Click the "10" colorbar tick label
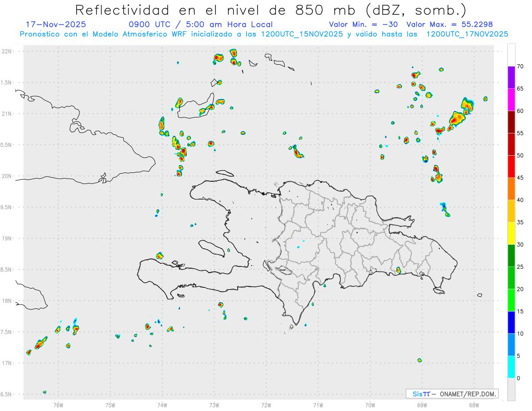532x411 pixels. pyautogui.click(x=520, y=333)
